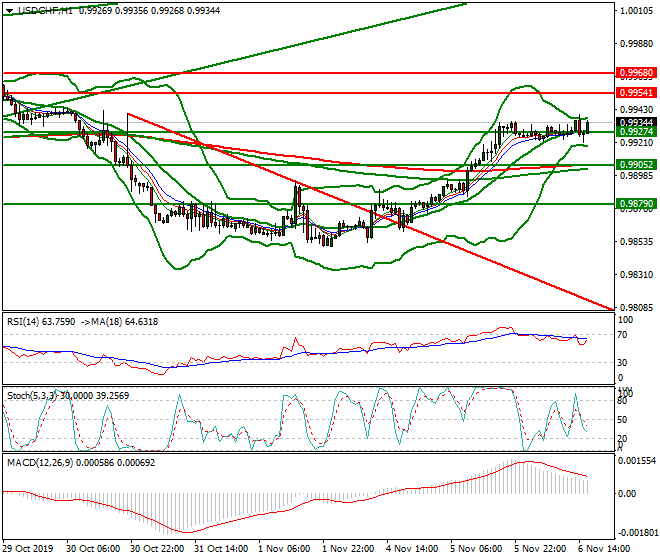Select the red 0.99680 price level label
The height and width of the screenshot is (560, 660).
[636, 73]
